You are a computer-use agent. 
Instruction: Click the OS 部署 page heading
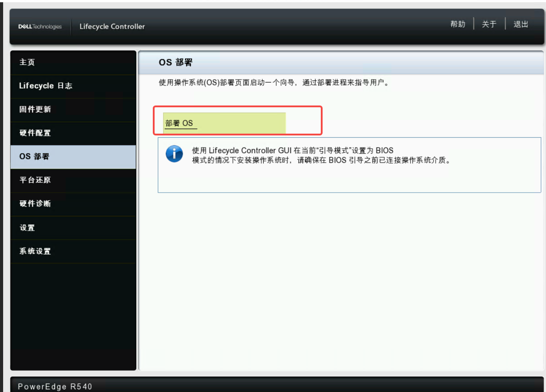176,63
